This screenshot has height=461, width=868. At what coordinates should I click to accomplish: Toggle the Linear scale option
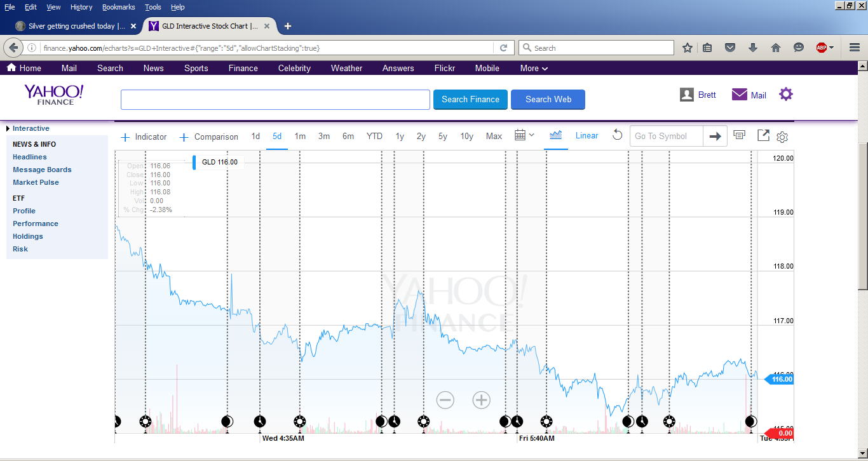click(x=587, y=136)
